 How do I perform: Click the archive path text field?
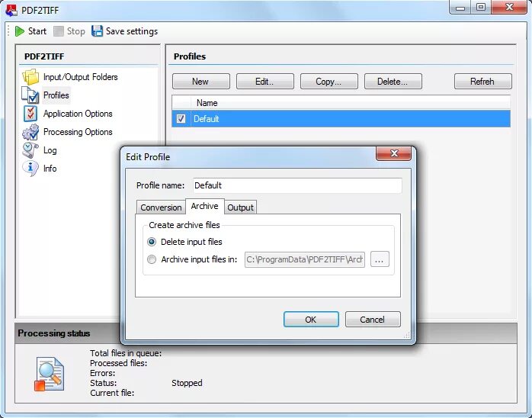click(305, 260)
